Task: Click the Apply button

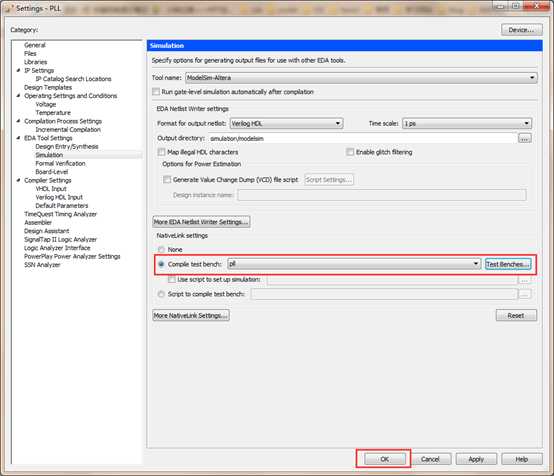Action: click(x=476, y=459)
